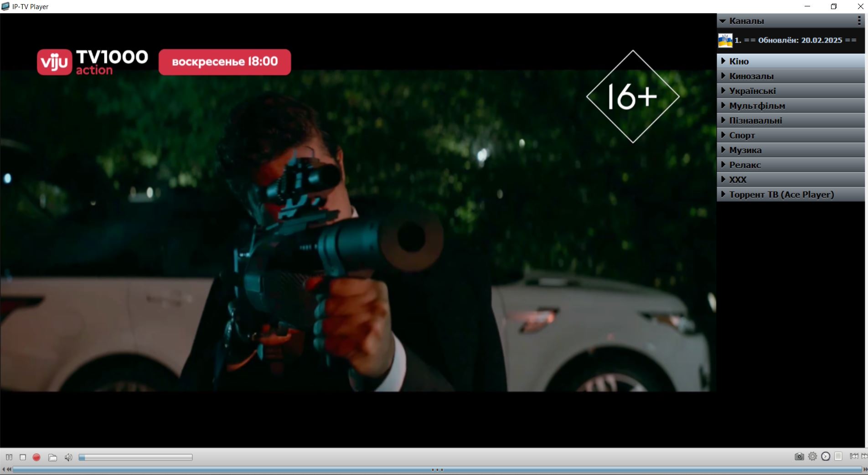Restore down the IP-TV Player window

coord(834,6)
